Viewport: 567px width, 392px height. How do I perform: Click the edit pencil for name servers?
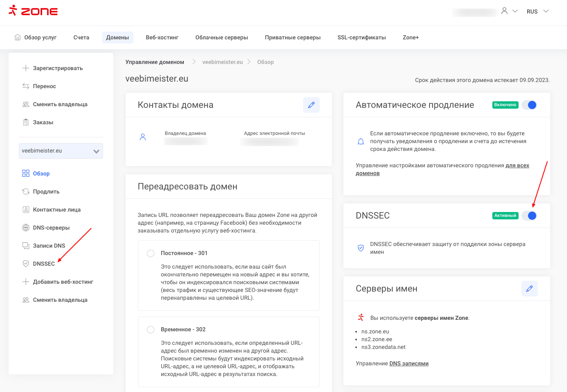point(529,289)
